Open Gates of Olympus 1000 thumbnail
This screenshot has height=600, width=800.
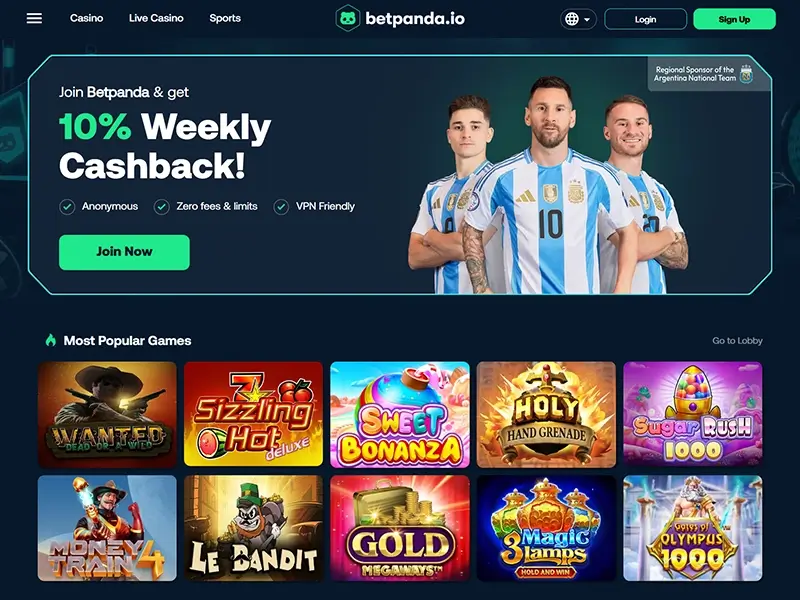pos(693,528)
